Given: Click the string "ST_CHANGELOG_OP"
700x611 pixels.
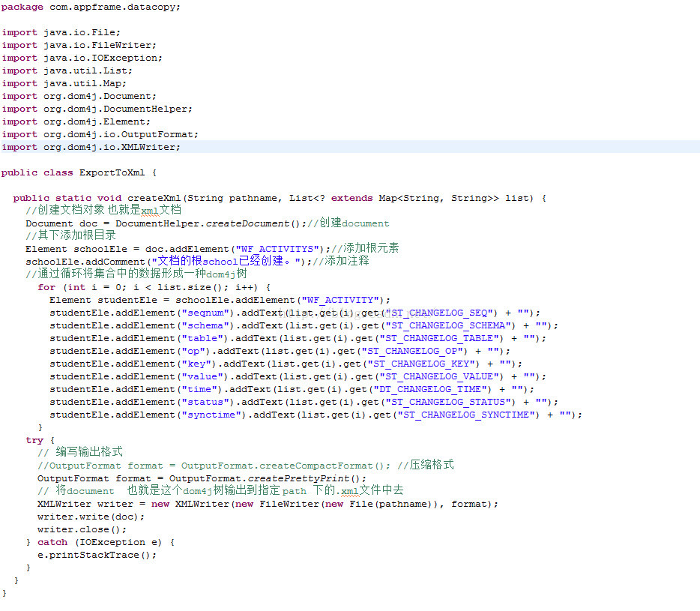Looking at the screenshot, I should coord(412,351).
